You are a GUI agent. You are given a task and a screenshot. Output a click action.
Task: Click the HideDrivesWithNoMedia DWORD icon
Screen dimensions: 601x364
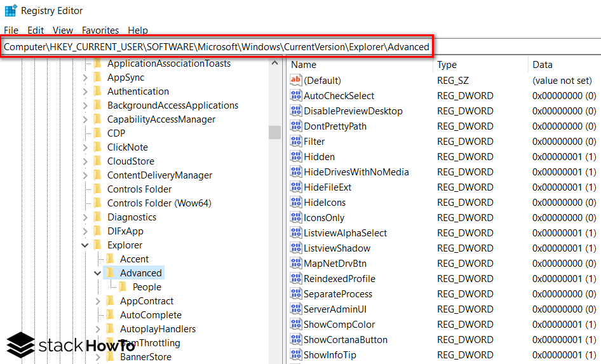click(x=295, y=172)
